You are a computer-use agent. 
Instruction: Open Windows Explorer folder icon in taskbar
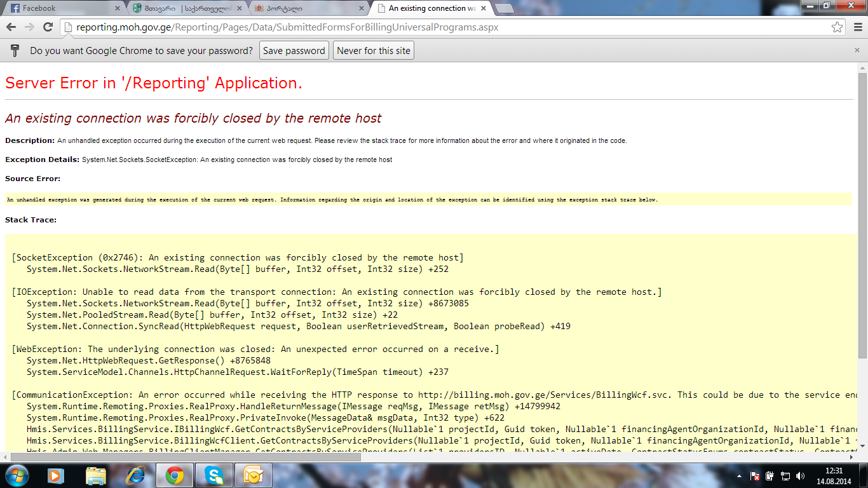point(96,475)
